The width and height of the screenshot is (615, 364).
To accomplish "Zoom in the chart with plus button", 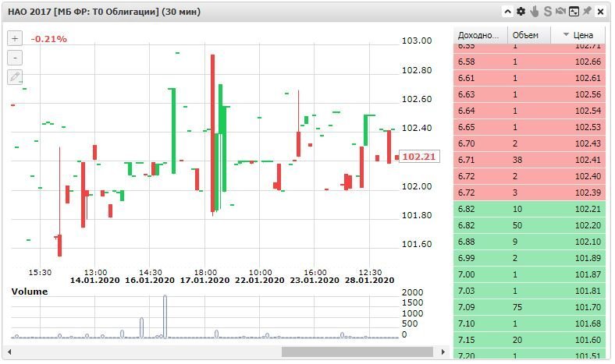I will click(16, 38).
